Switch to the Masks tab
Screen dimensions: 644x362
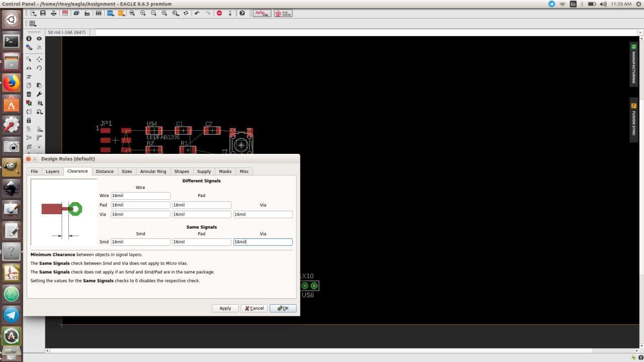point(225,171)
